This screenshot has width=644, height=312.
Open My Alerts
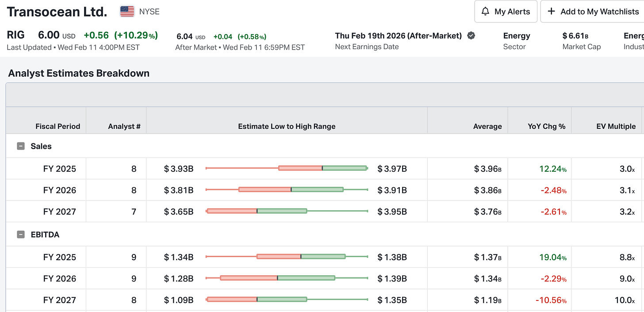coord(506,12)
